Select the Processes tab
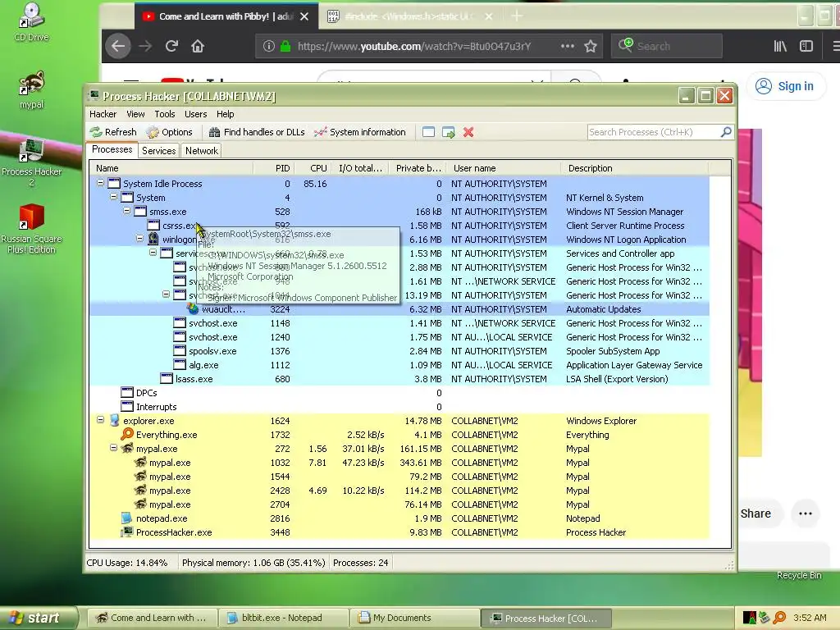 pyautogui.click(x=112, y=149)
